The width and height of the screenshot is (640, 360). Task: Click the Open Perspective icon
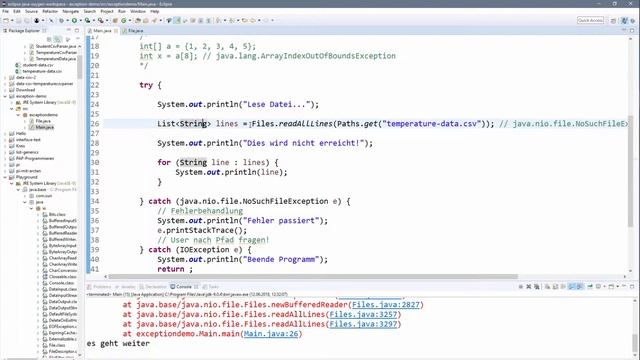[613, 20]
